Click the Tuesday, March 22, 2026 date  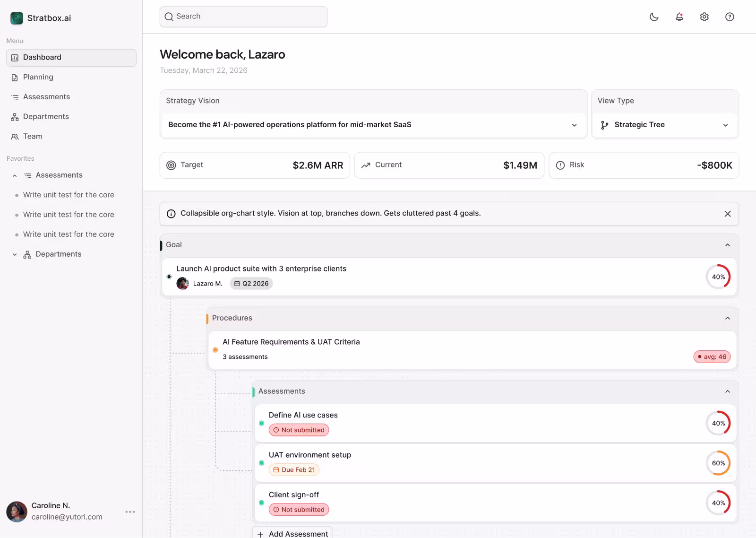(x=204, y=70)
